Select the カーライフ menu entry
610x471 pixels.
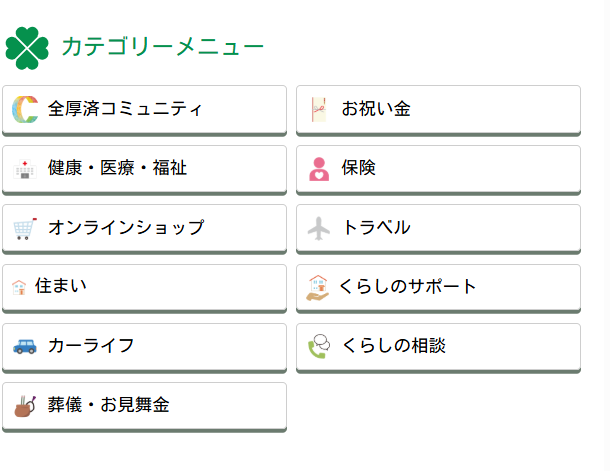coord(91,346)
